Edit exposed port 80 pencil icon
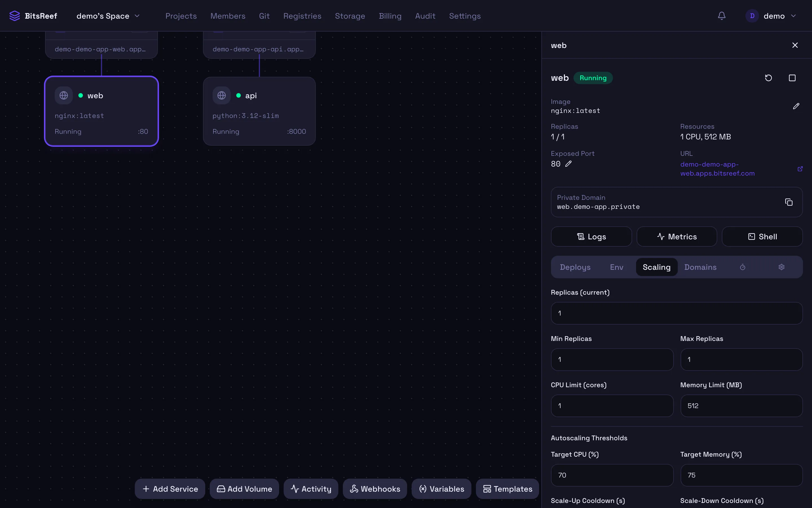Viewport: 812px width, 508px height. pos(568,164)
